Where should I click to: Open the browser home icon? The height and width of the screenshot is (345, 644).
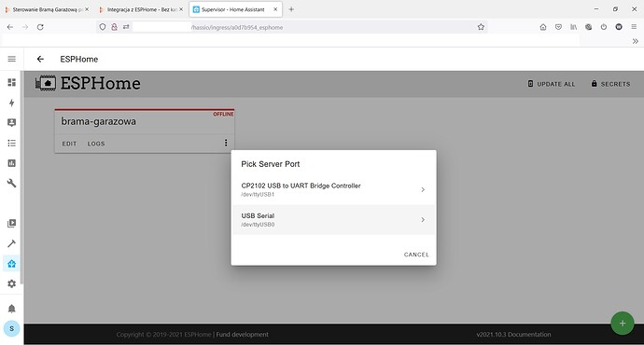(x=543, y=27)
